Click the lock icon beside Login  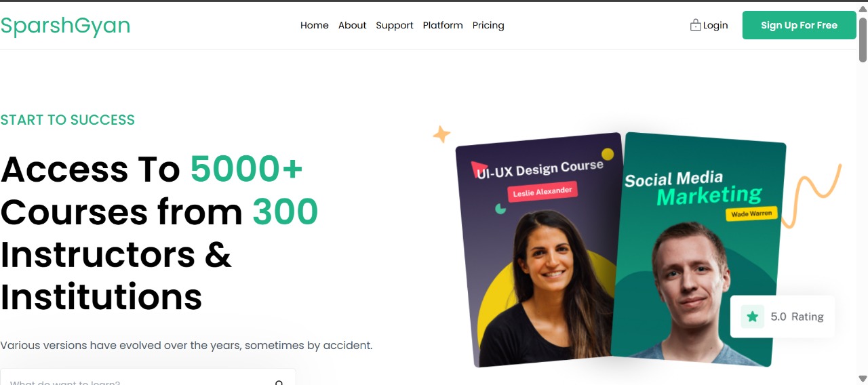point(695,25)
